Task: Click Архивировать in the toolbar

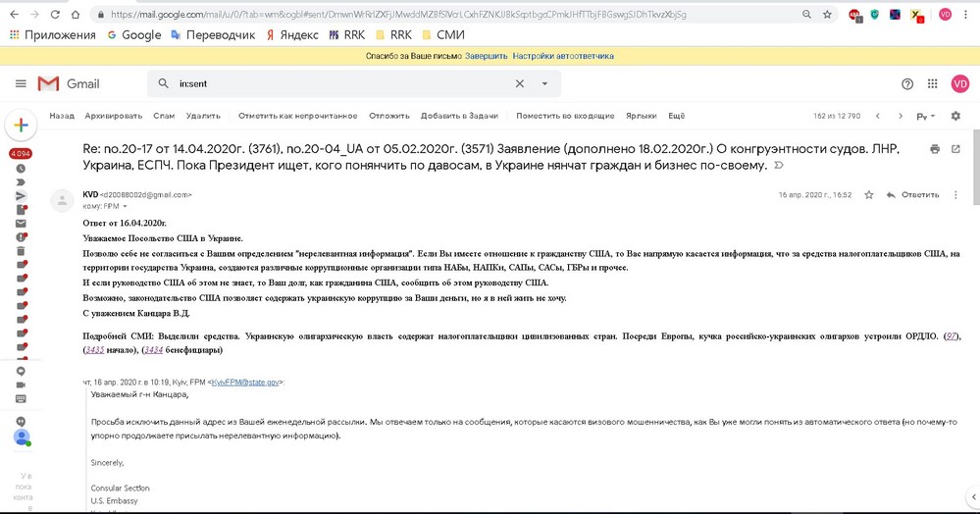Action: point(114,116)
